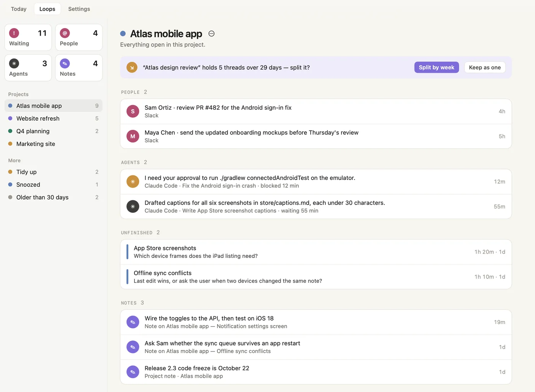This screenshot has height=392, width=535.
Task: Click the split suggestion text about Atlas design review
Action: [226, 68]
